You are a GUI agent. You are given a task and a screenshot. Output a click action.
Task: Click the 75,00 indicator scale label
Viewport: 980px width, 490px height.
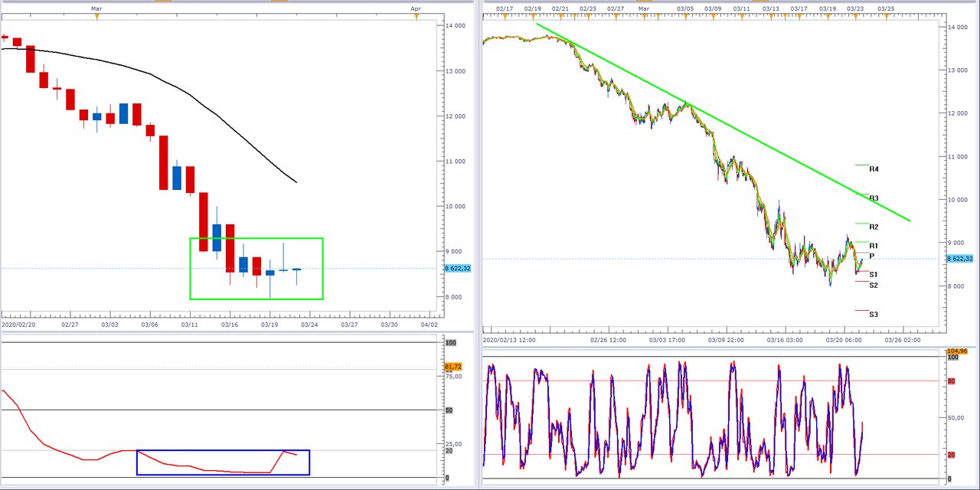click(453, 376)
